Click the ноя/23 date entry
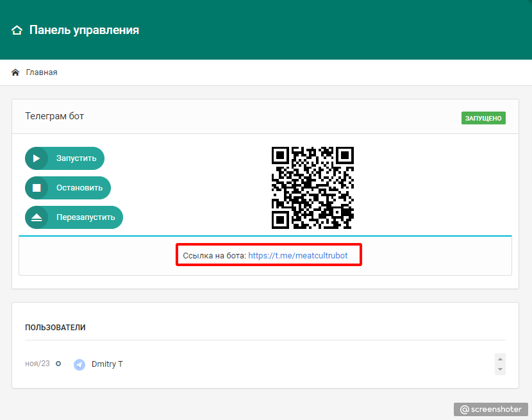 point(37,364)
